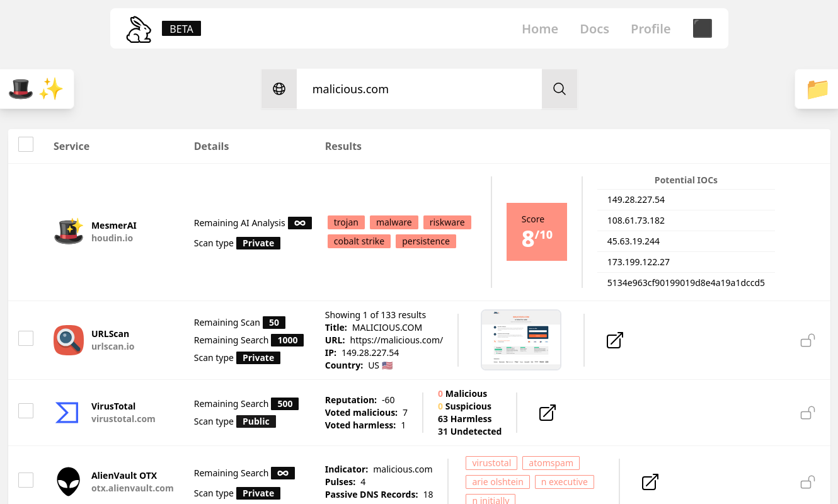838x504 pixels.
Task: Toggle the VirusTotal row padlock icon
Action: [808, 413]
